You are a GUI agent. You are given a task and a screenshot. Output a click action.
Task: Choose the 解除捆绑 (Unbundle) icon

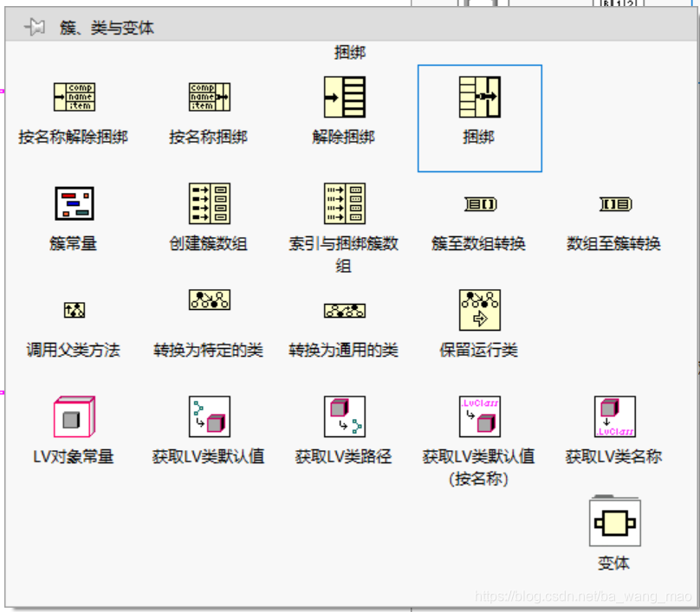click(345, 97)
